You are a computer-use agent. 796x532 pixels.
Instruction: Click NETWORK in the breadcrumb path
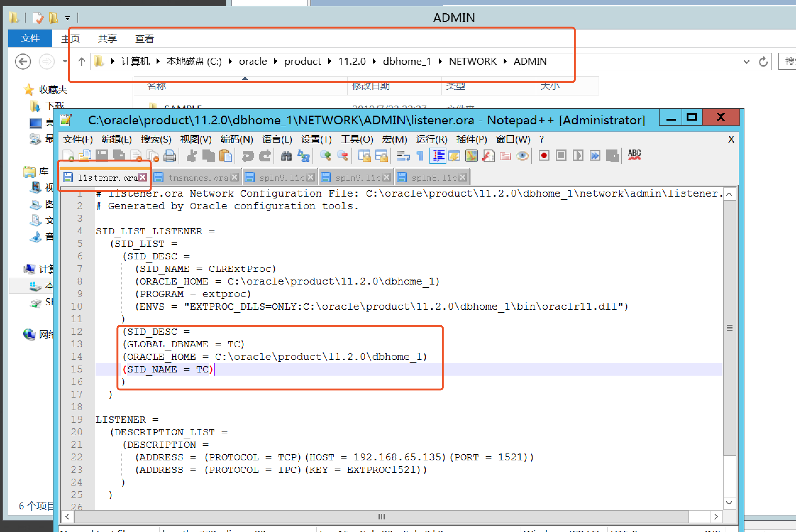[x=473, y=62]
